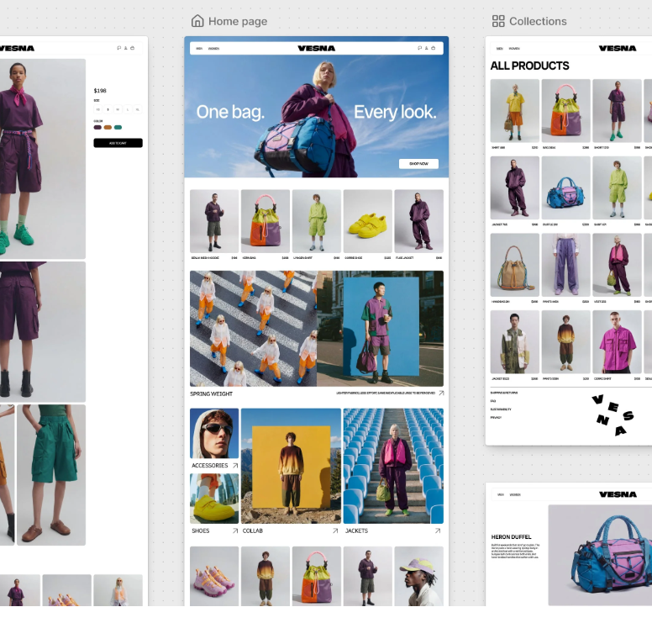Click the shopping bag icon in the product page header
This screenshot has height=644, width=652.
click(132, 48)
